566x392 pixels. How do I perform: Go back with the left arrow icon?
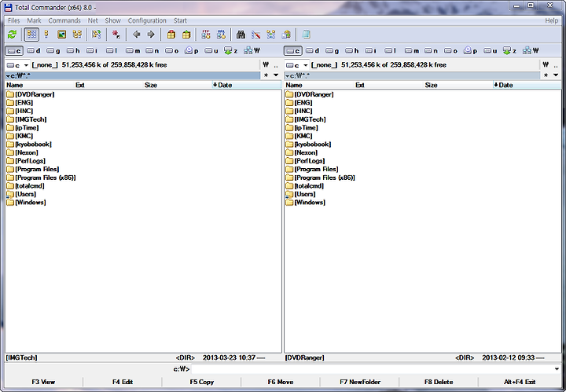[x=136, y=35]
